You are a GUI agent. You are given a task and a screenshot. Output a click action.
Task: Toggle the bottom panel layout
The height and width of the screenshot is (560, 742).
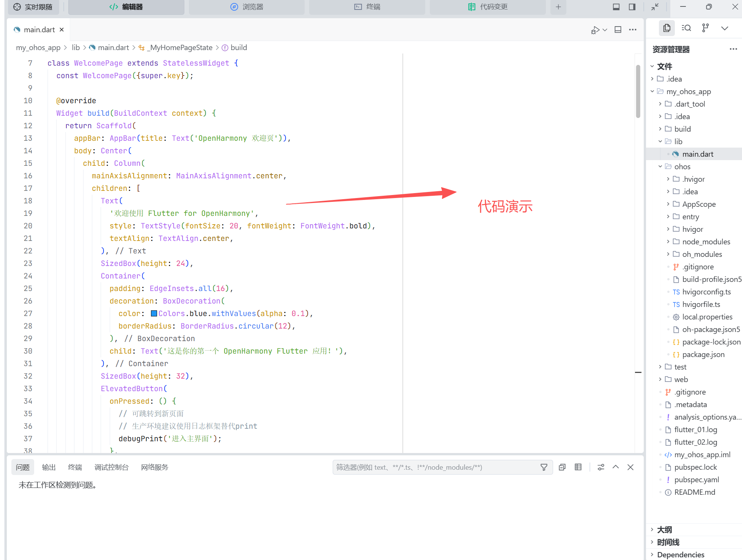616,7
